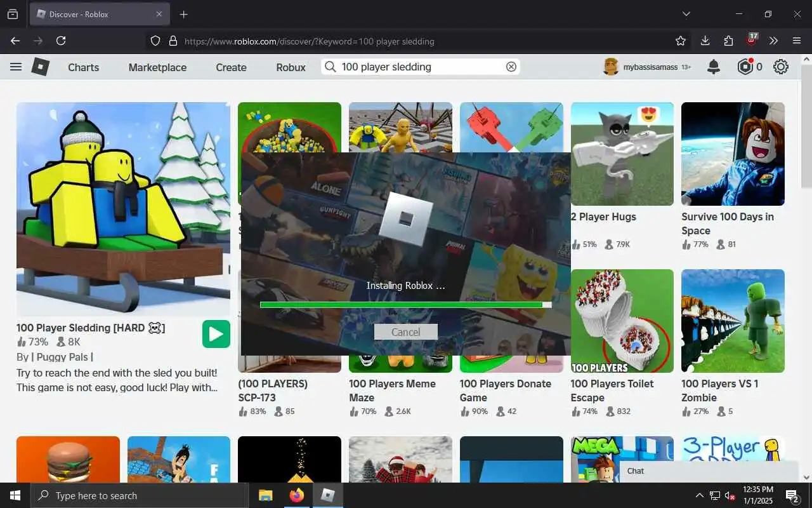Play 100 Player Sledding with green button
Image resolution: width=812 pixels, height=508 pixels.
click(x=216, y=334)
